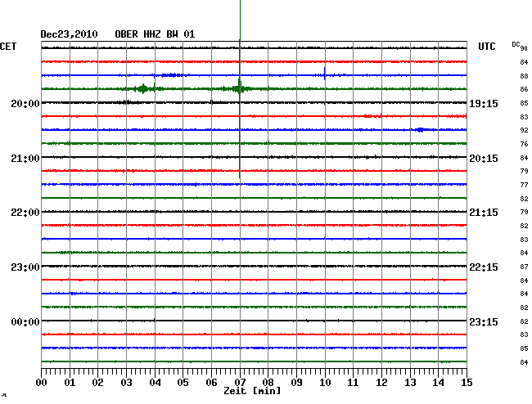Select DC value 92
532x404 pixels.
click(524, 130)
